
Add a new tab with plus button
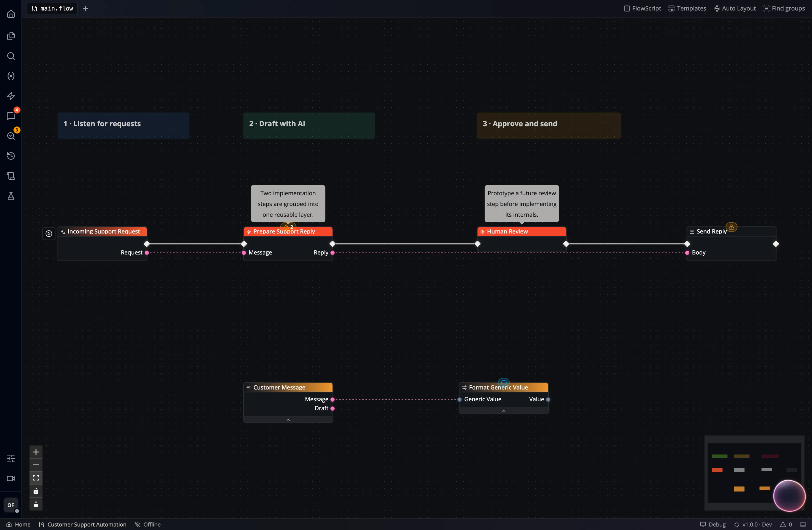(86, 8)
